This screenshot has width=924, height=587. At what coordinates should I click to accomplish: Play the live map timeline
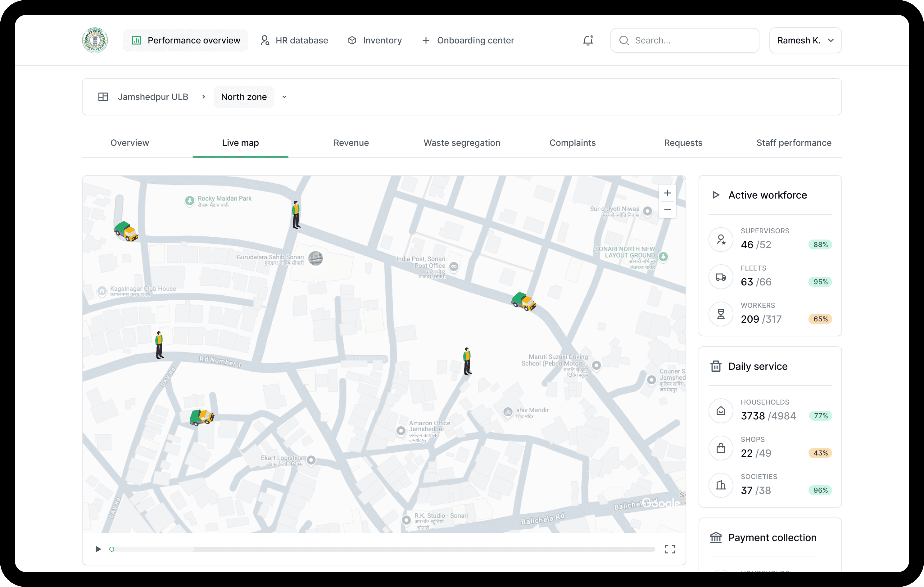point(98,549)
